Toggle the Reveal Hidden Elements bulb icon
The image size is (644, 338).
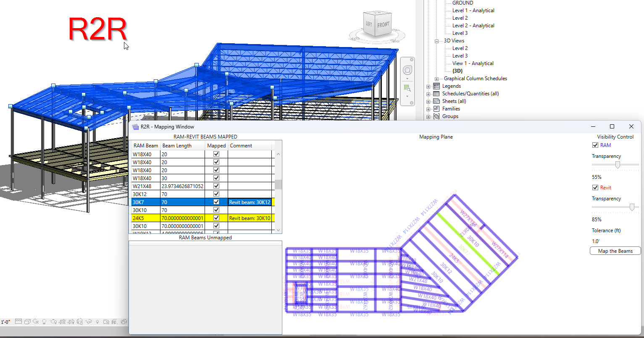pyautogui.click(x=97, y=322)
